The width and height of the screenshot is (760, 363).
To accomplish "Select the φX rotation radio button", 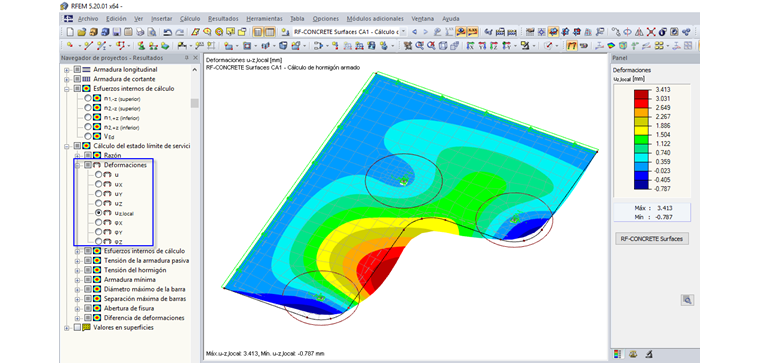I will (x=99, y=222).
